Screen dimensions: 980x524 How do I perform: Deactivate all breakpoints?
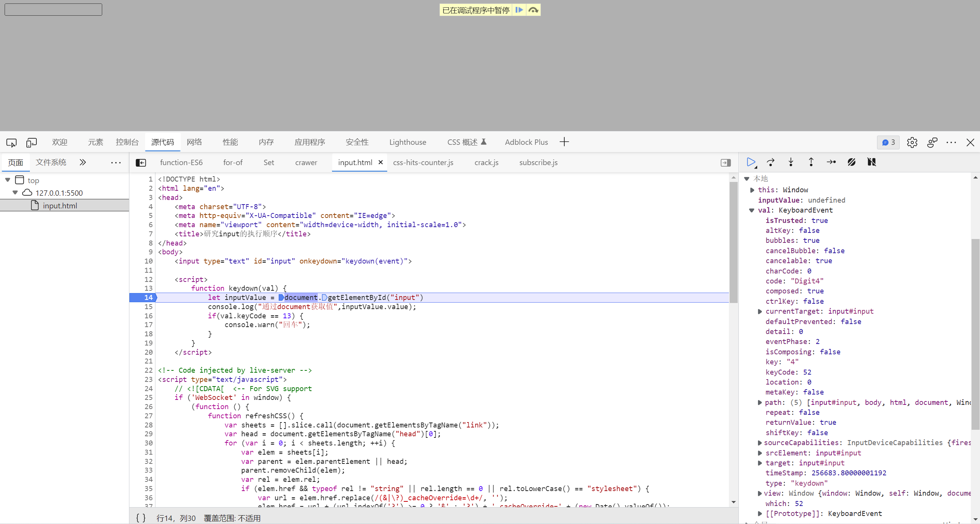point(851,162)
